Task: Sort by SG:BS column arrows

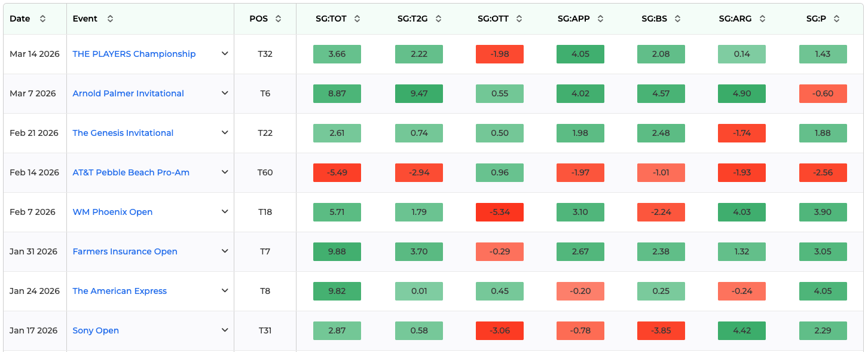Action: (677, 19)
